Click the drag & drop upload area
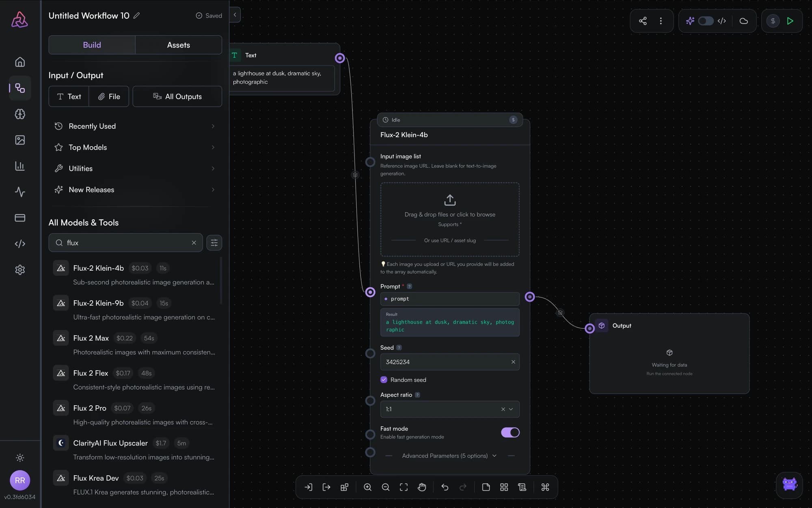 tap(450, 219)
